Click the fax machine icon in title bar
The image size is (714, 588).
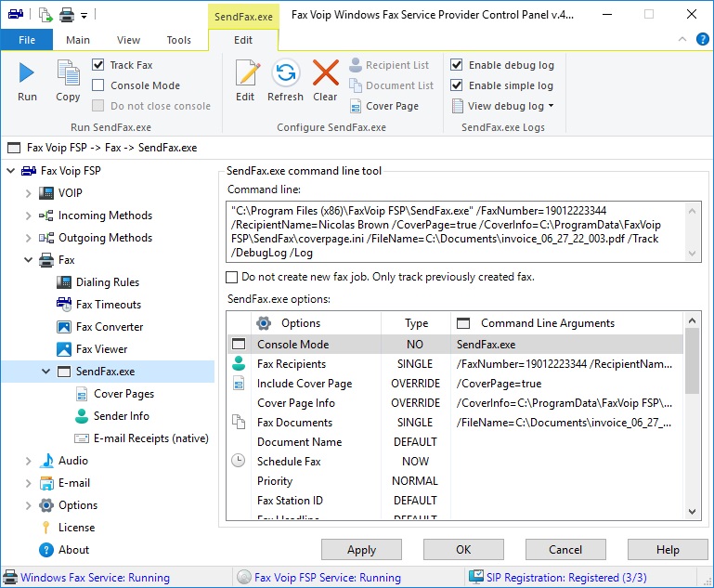click(16, 14)
